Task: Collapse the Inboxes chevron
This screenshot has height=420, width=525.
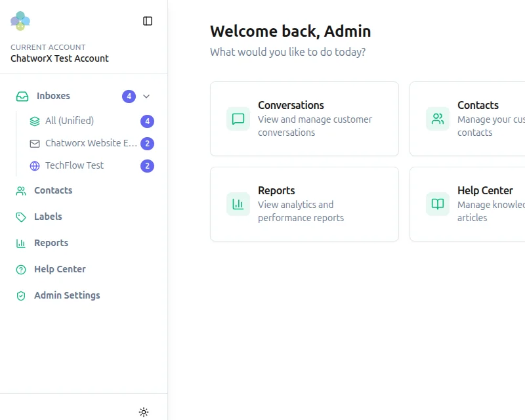Action: click(x=146, y=96)
